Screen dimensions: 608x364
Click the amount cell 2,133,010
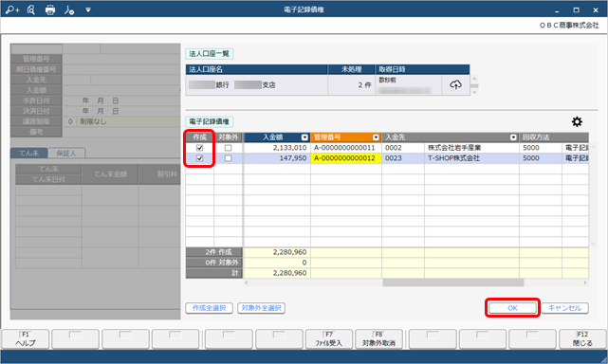[277, 148]
